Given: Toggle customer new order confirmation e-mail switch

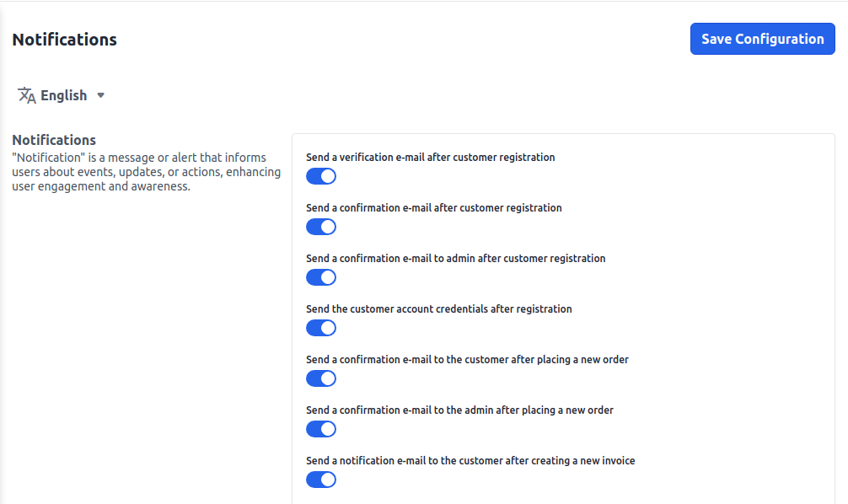Looking at the screenshot, I should (321, 378).
